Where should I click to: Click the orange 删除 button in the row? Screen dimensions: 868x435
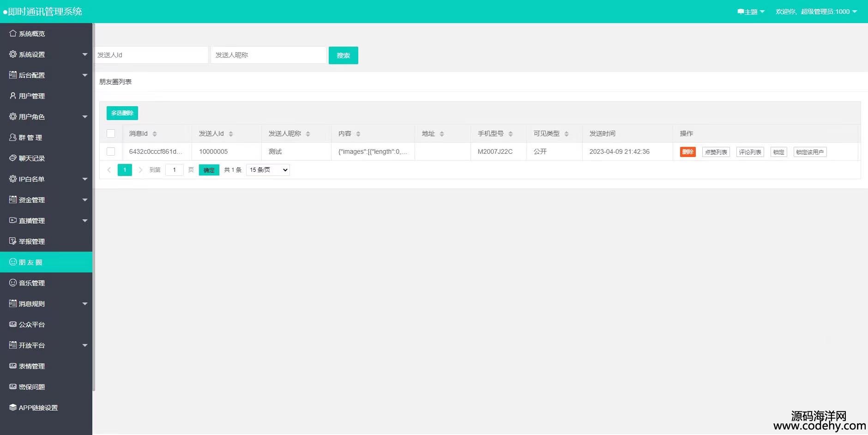687,152
